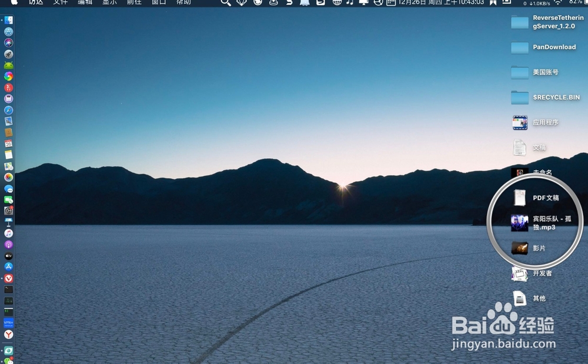Open the teal eye app in Dock
Screen dimensions: 588x364
9,351
